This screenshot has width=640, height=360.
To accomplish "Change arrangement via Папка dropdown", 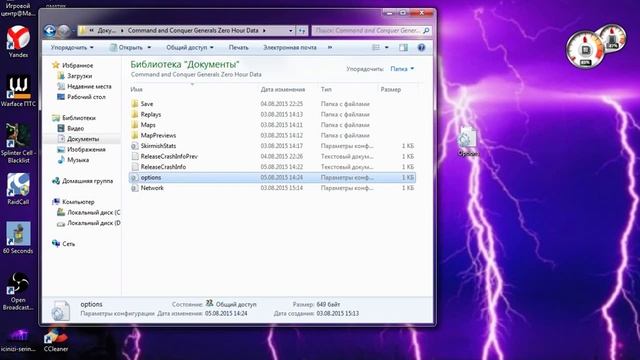I will tap(402, 69).
